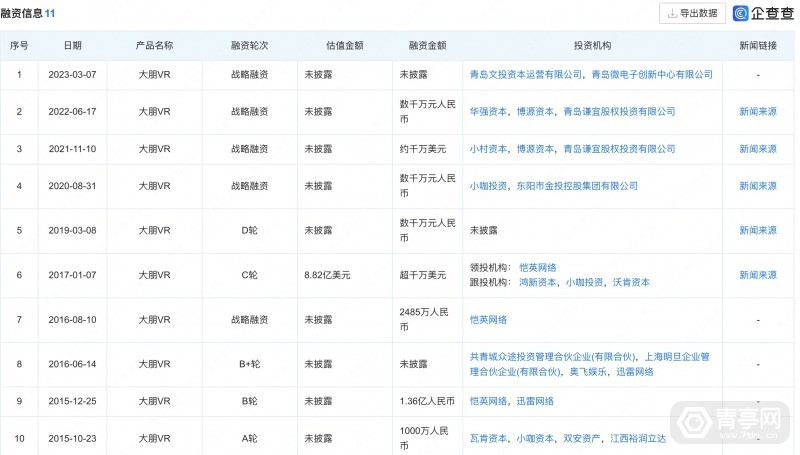The width and height of the screenshot is (800, 455).
Task: Click the 估值金额 column header
Action: [345, 45]
